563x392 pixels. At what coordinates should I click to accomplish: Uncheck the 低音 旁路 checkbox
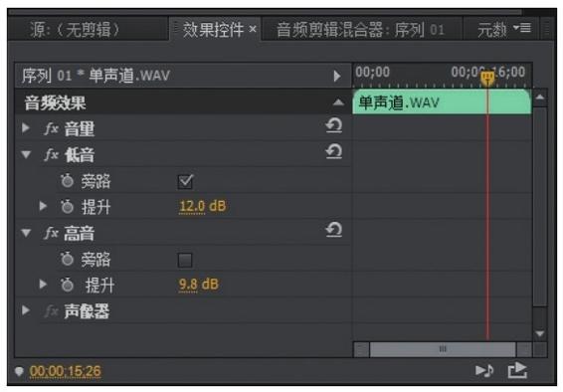185,181
